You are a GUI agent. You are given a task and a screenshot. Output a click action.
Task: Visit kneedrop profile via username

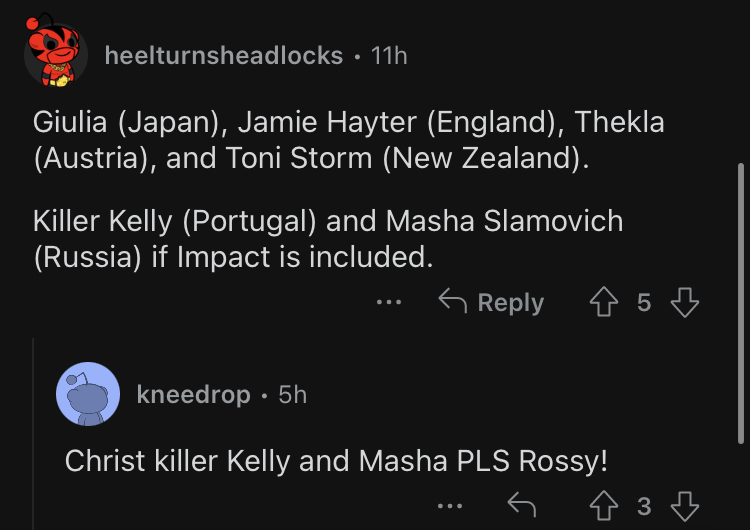[x=193, y=395]
